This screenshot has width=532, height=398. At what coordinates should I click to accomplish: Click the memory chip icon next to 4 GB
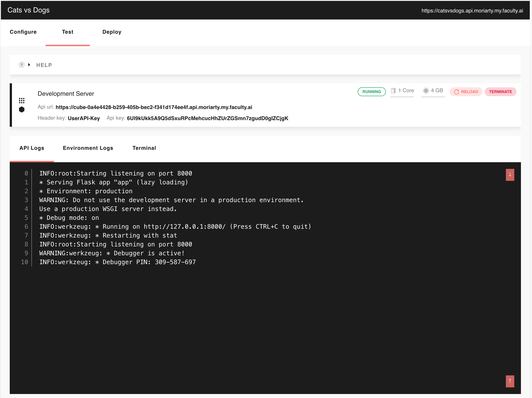[x=426, y=91]
